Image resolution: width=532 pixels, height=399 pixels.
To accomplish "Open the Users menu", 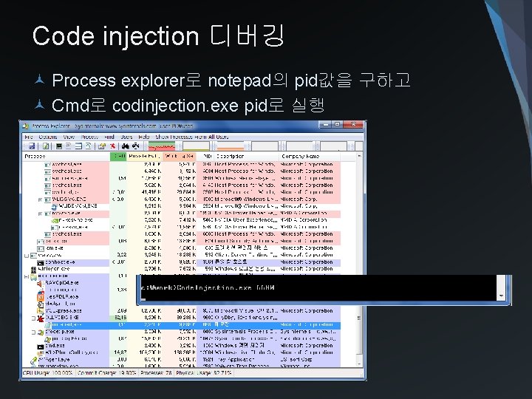I will (x=126, y=137).
